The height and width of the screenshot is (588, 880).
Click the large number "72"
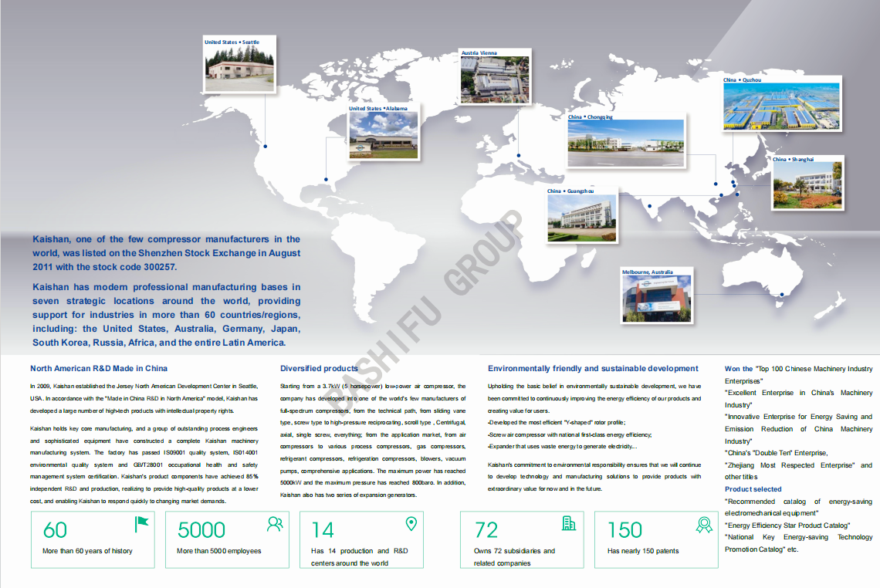[x=486, y=530]
